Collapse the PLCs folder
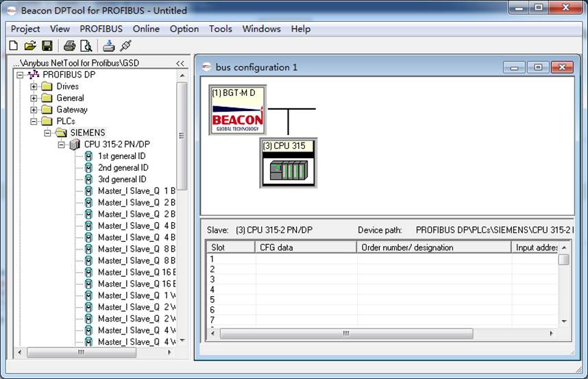Screen dimensions: 588x379 34,121
